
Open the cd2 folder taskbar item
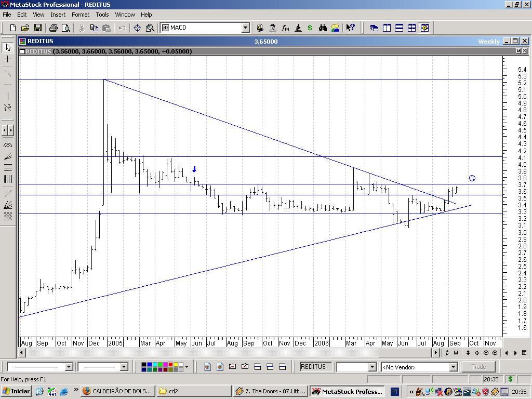pos(194,391)
